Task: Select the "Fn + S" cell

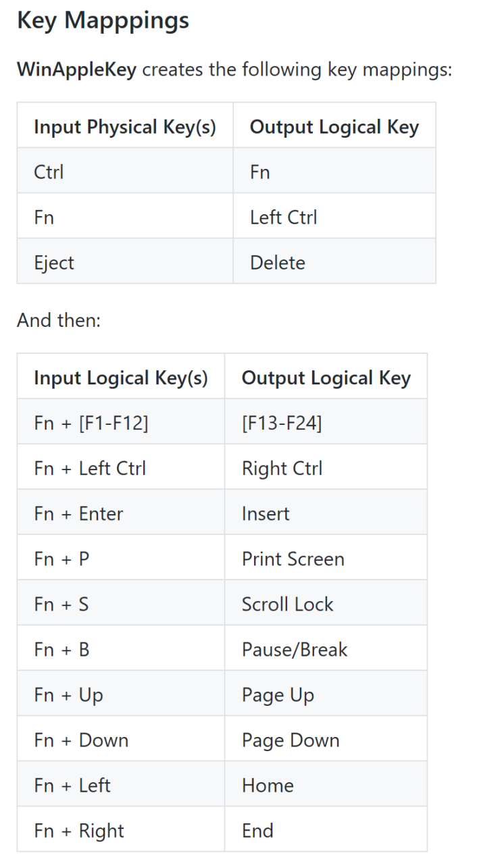Action: [61, 605]
